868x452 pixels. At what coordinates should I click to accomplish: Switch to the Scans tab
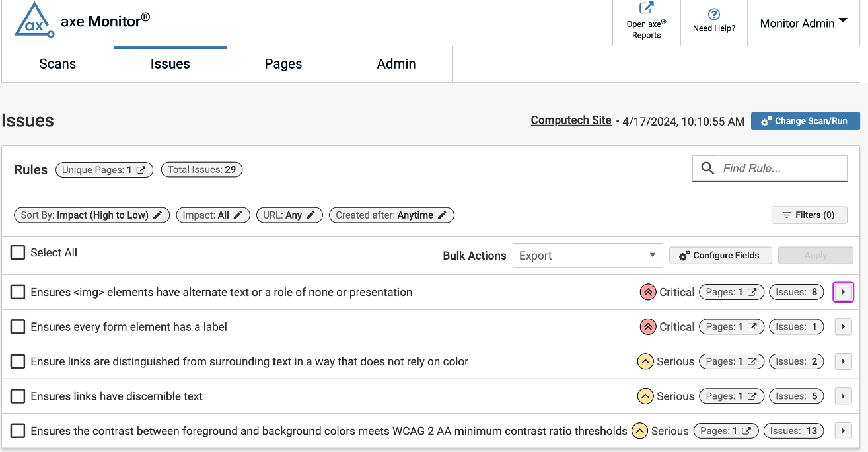[57, 64]
